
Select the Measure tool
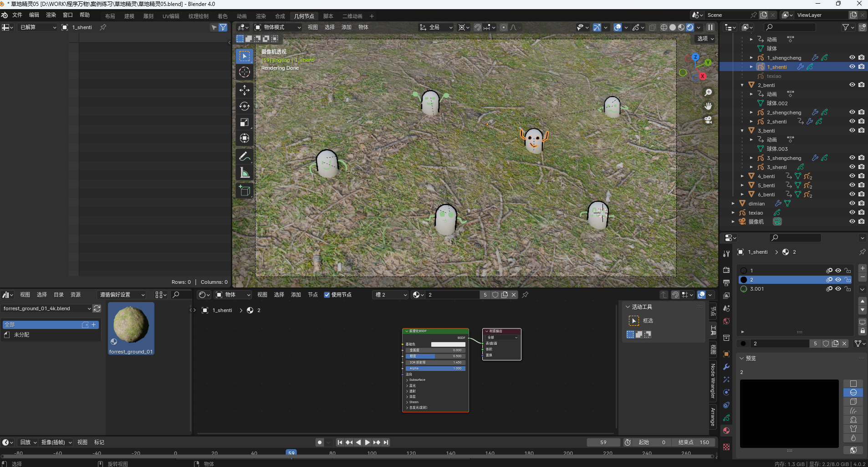245,172
